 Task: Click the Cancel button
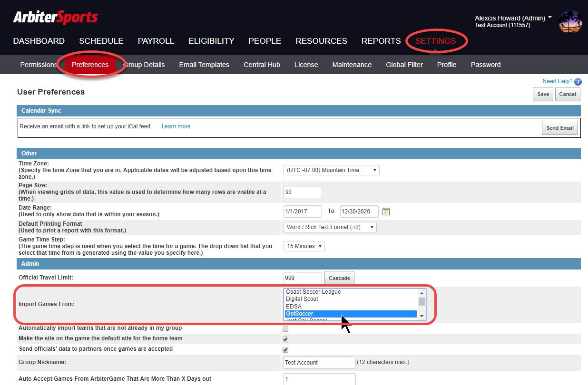(568, 94)
